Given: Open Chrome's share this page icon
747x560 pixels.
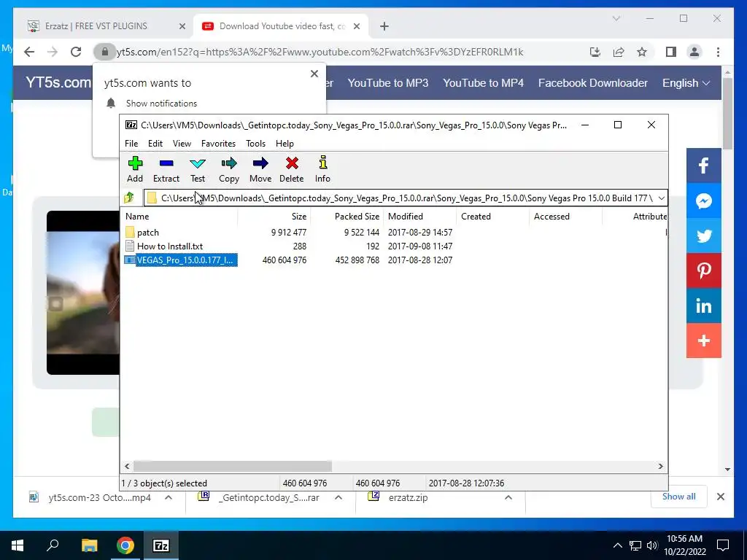Looking at the screenshot, I should click(x=619, y=52).
